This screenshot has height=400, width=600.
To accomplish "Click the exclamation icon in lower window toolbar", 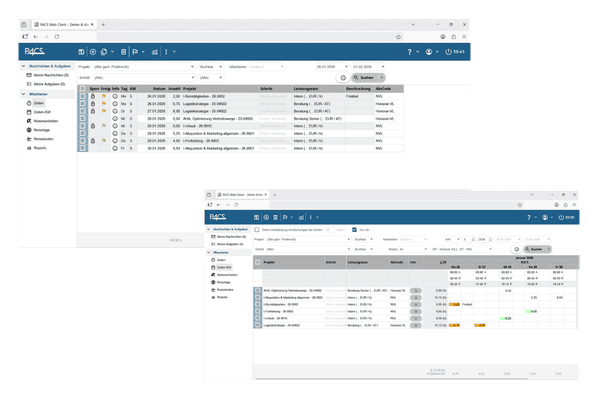I will pos(311,217).
